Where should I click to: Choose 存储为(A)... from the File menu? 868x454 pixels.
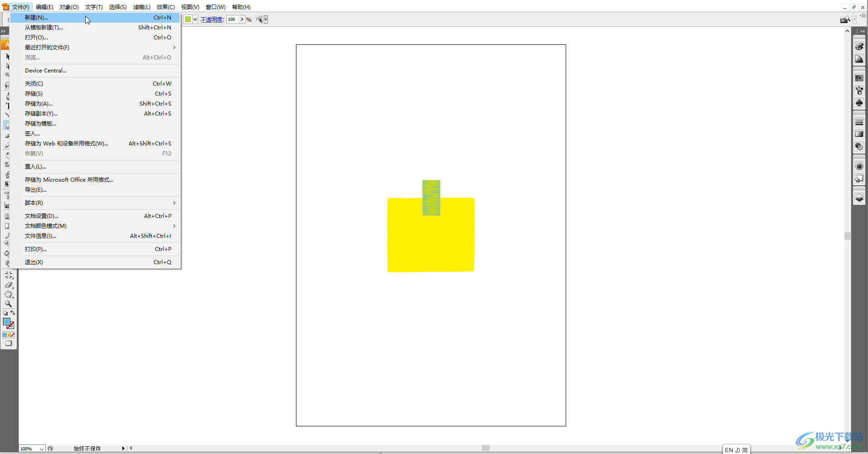click(x=95, y=103)
